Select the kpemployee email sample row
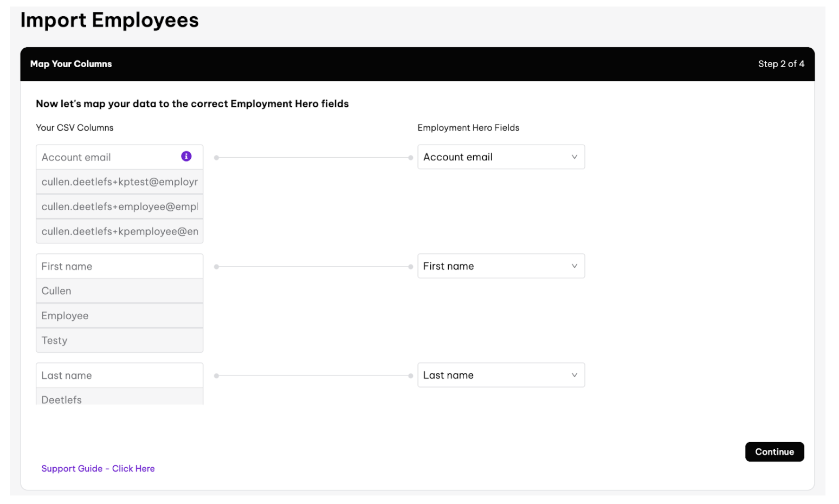The width and height of the screenshot is (839, 504). point(119,231)
